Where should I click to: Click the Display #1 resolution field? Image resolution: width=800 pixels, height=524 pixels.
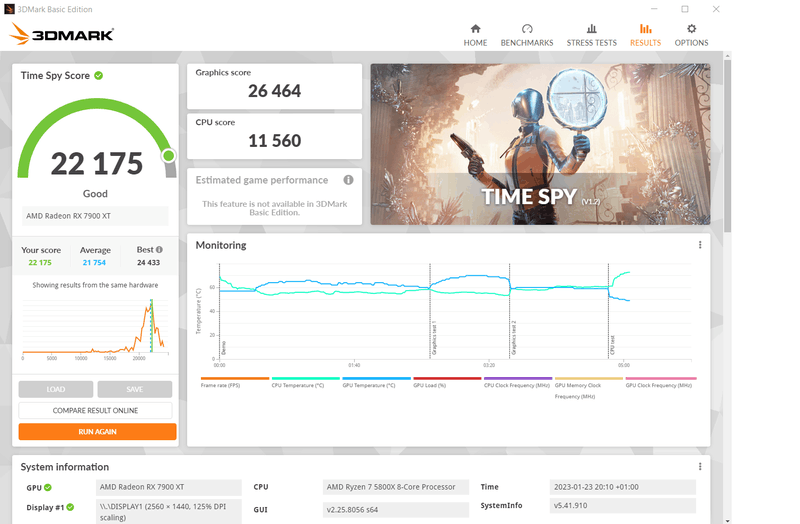(169, 512)
